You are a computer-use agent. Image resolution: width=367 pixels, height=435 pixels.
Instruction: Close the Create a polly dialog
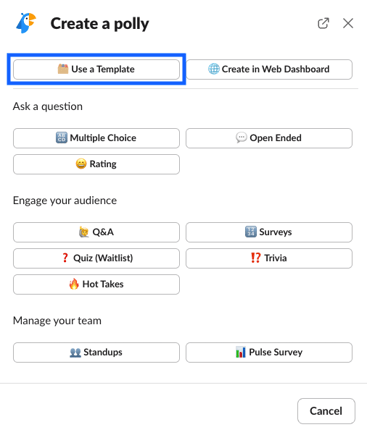coord(348,23)
